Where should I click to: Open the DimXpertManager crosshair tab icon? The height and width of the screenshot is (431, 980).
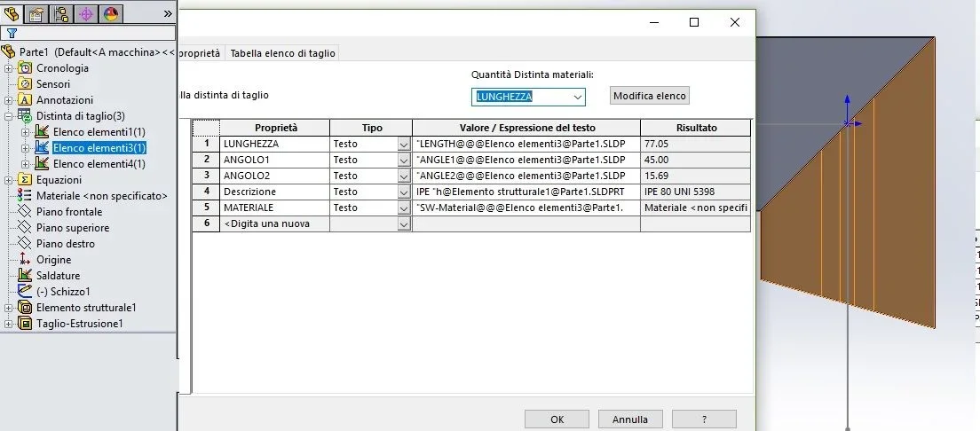point(86,13)
